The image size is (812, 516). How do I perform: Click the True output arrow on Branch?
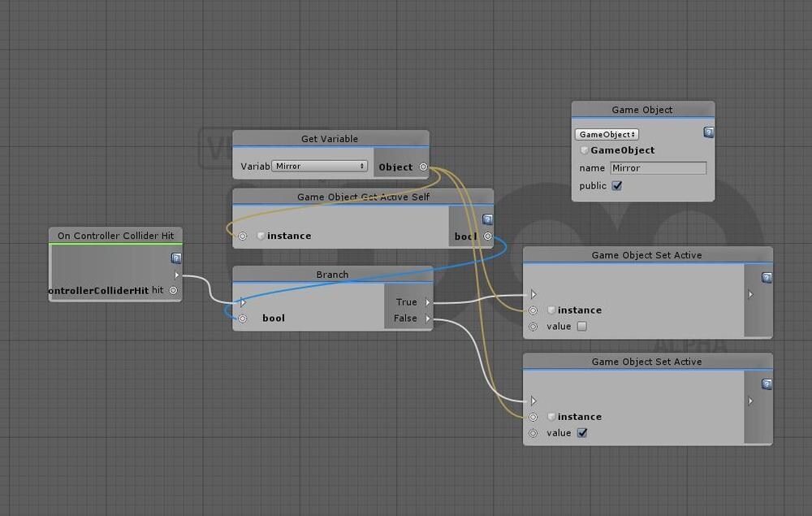(x=427, y=302)
